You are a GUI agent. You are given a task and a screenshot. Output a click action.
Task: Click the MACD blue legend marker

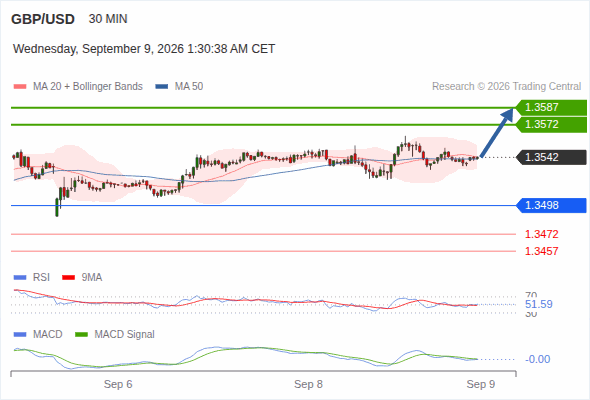pyautogui.click(x=20, y=335)
